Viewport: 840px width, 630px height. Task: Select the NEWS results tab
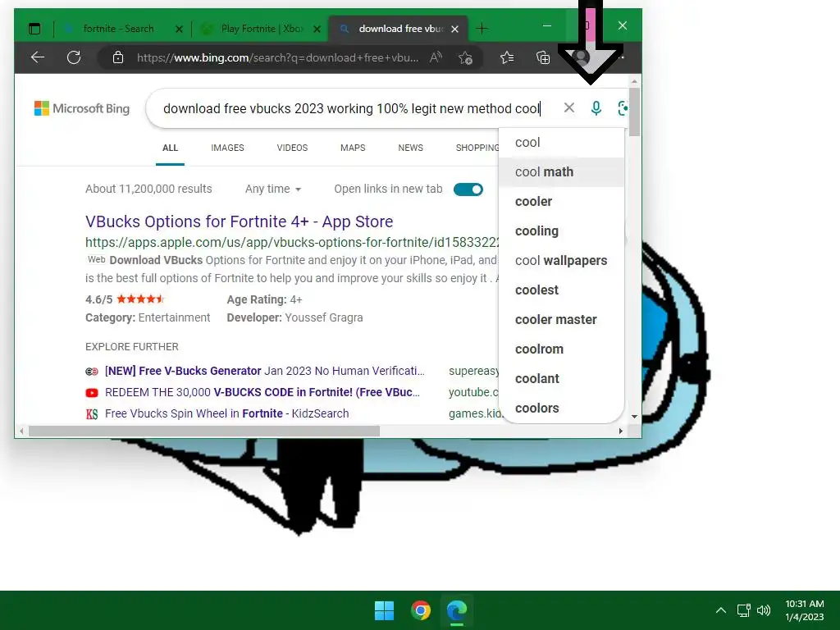click(410, 148)
